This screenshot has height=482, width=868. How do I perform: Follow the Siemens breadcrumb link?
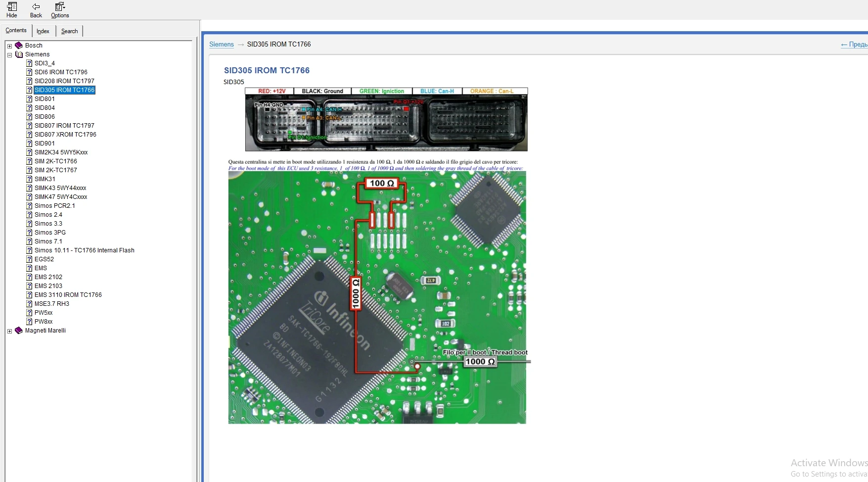(221, 45)
